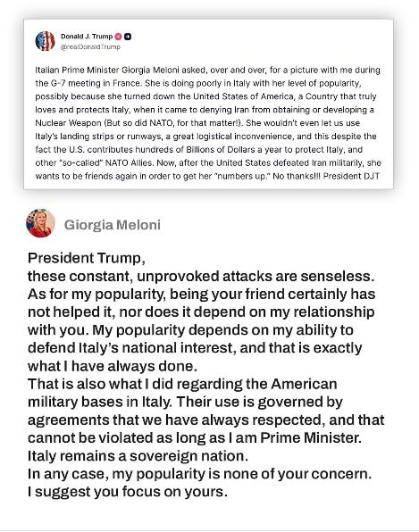The image size is (419, 532).
Task: Click 'No thanks!!!' in Trump's post
Action: 297,176
